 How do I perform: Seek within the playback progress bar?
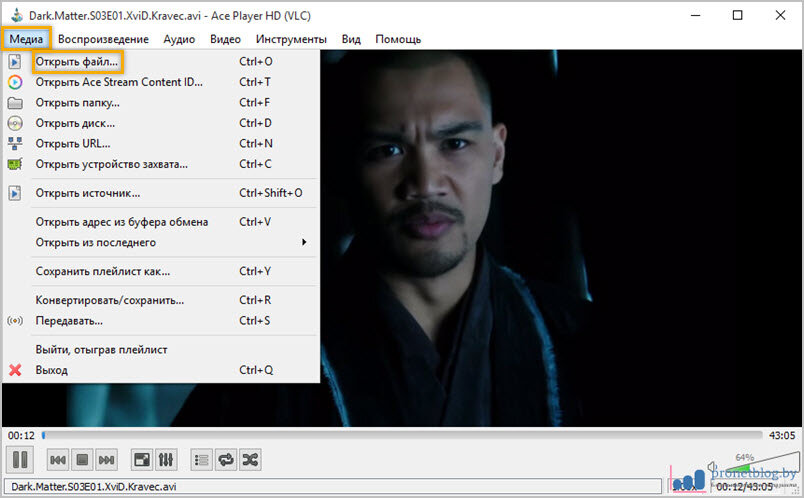(403, 435)
